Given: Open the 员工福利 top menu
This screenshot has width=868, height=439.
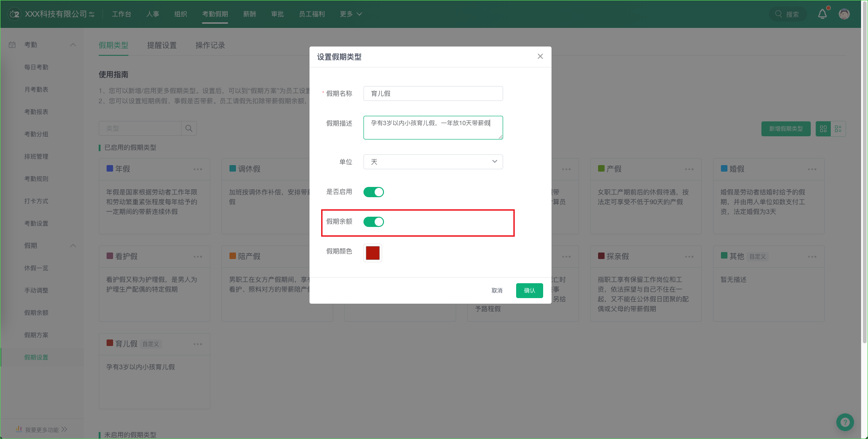Looking at the screenshot, I should coord(312,14).
